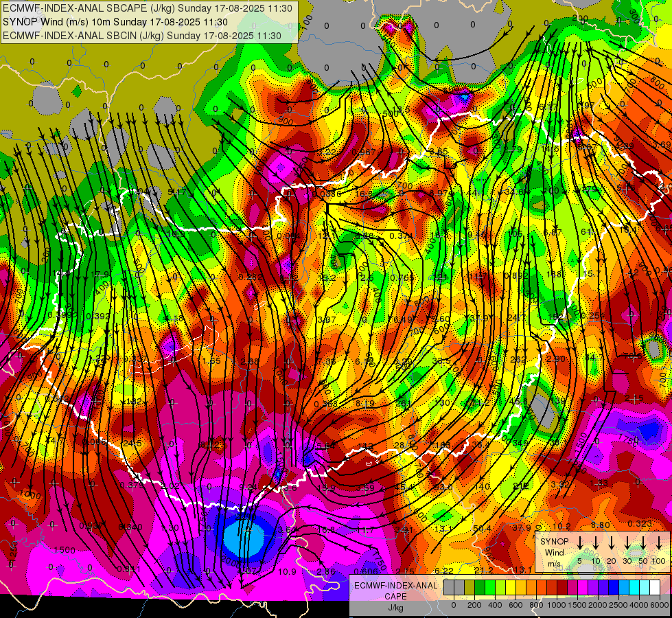Click the 37.9 value on the map

[522, 527]
